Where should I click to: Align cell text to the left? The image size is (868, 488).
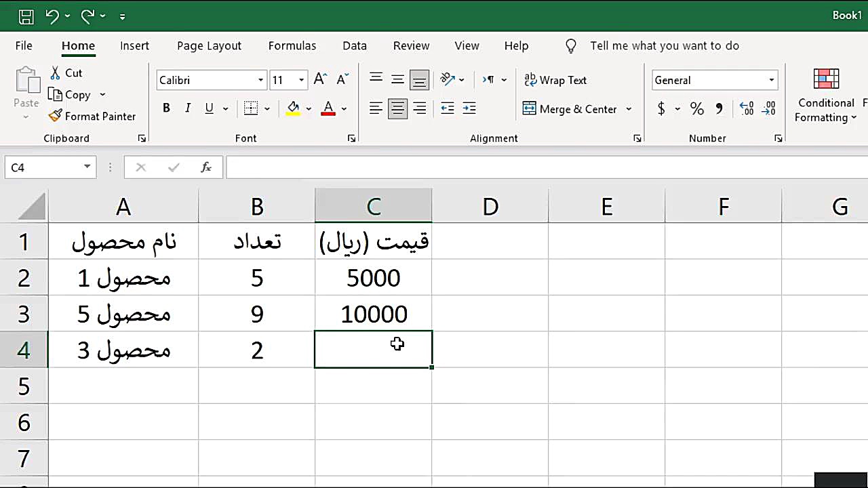pos(376,108)
